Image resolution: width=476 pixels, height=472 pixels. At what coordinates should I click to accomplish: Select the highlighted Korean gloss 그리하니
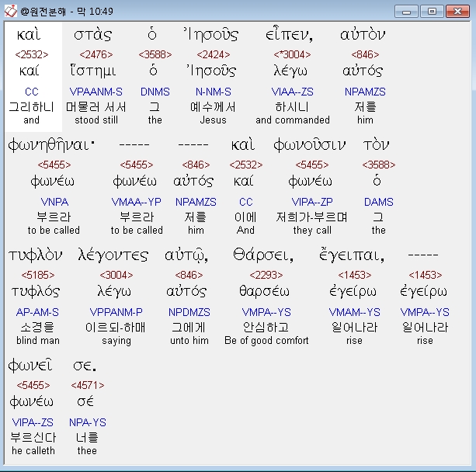click(31, 107)
